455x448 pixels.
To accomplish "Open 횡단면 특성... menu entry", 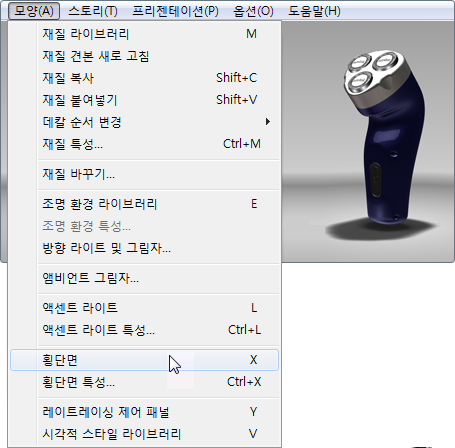I will (144, 382).
